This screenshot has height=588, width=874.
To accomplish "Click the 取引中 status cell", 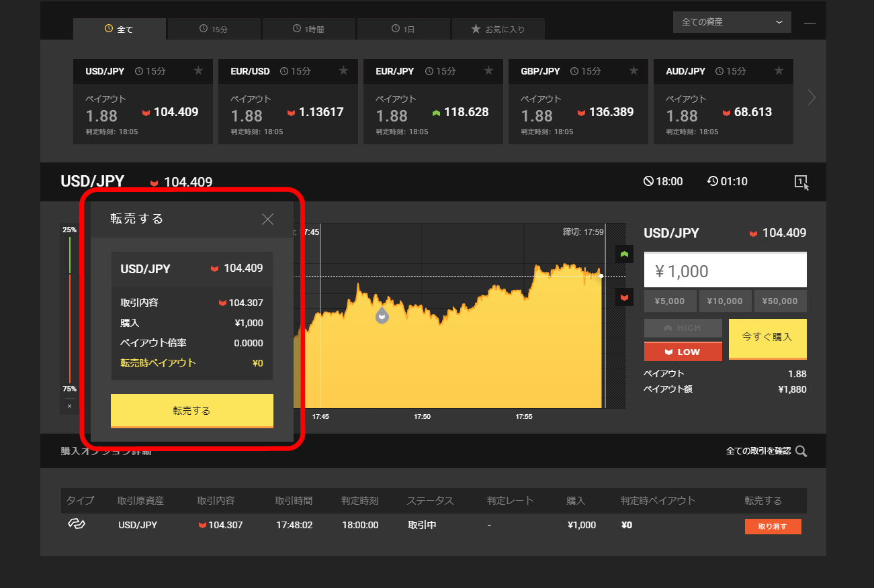I will click(422, 525).
